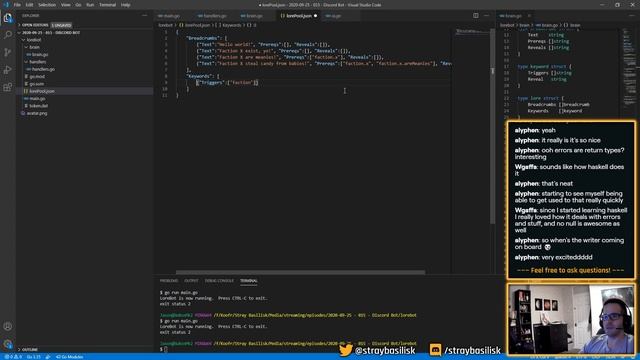Click the "Triggers" line in the editor
Viewport: 640px width, 360px height.
pyautogui.click(x=227, y=82)
